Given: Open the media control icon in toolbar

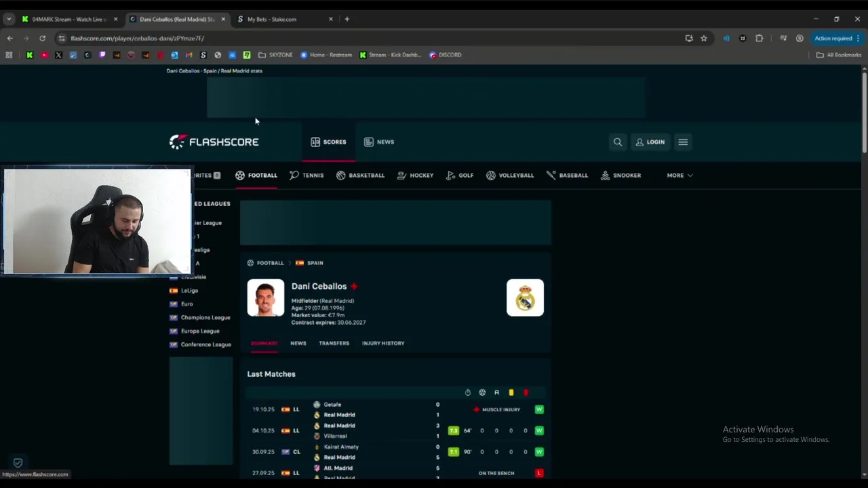Looking at the screenshot, I should 783,38.
